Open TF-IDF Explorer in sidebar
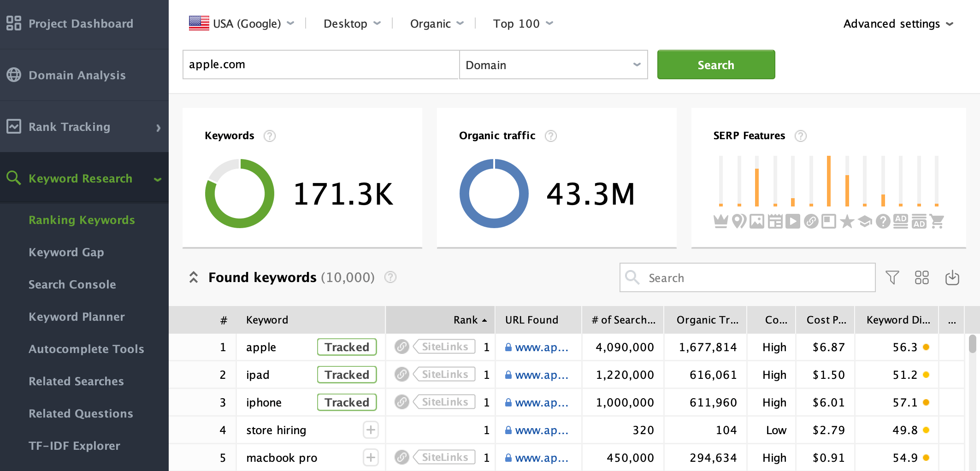Image resolution: width=980 pixels, height=471 pixels. 74,446
